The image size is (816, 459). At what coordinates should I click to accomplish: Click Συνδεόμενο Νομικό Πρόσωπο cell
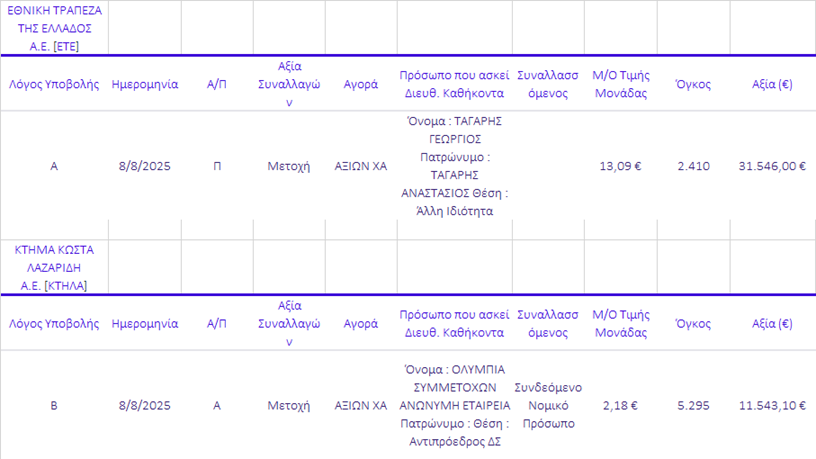548,405
